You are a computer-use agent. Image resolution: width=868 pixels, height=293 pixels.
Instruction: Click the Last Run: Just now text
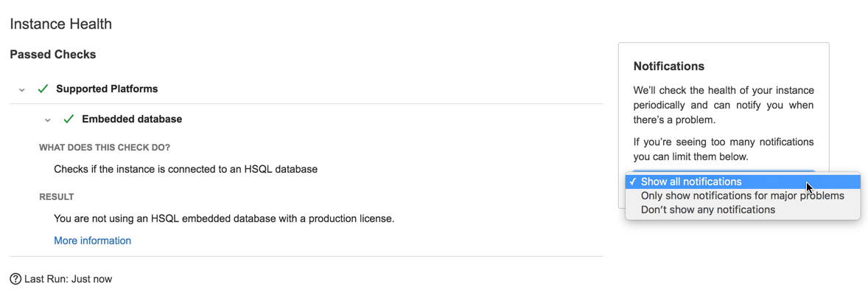[x=68, y=278]
